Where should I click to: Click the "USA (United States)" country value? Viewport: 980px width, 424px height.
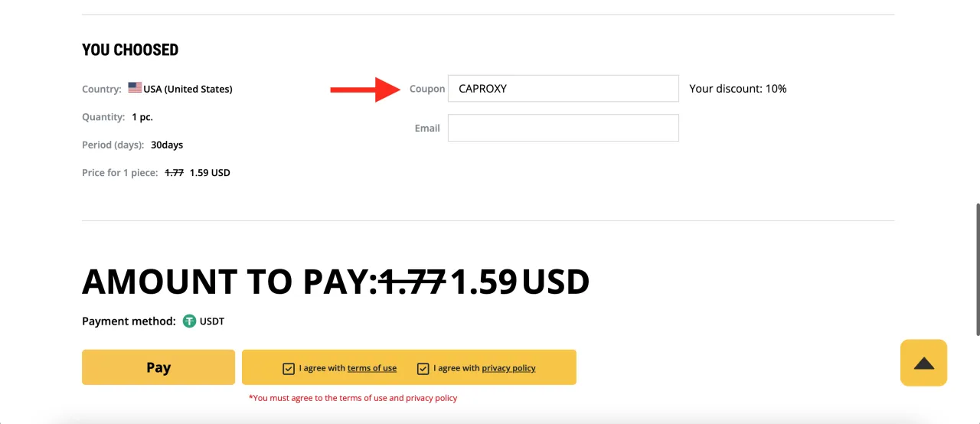pos(188,89)
